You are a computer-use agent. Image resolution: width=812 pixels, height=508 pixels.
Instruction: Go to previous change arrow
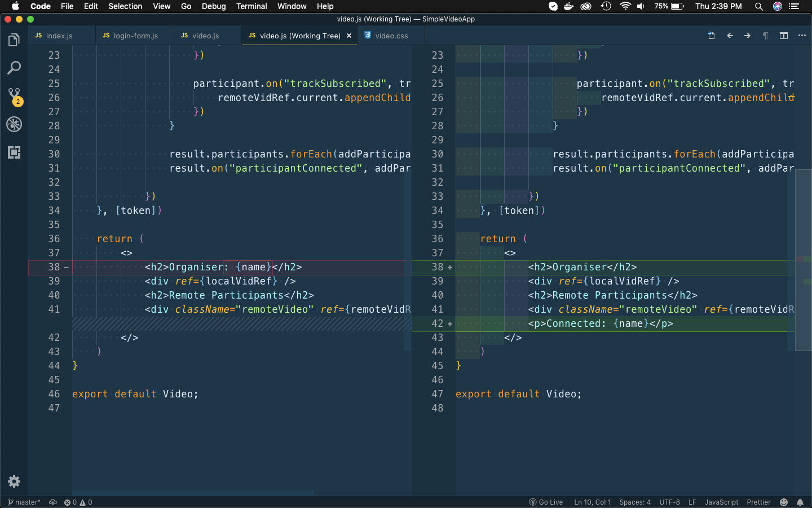click(730, 36)
